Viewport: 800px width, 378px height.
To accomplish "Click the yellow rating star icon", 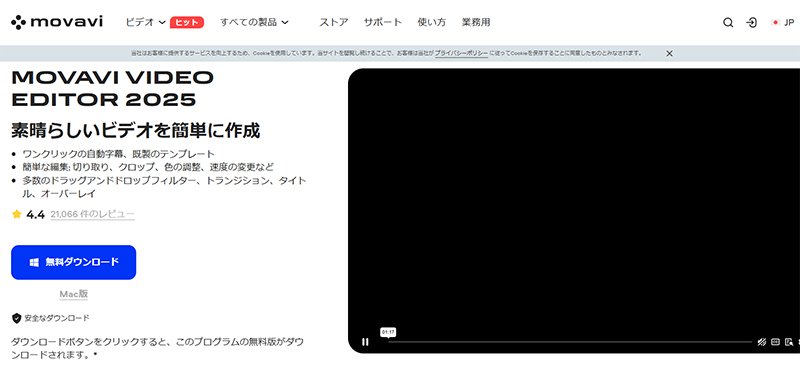I will coord(17,214).
